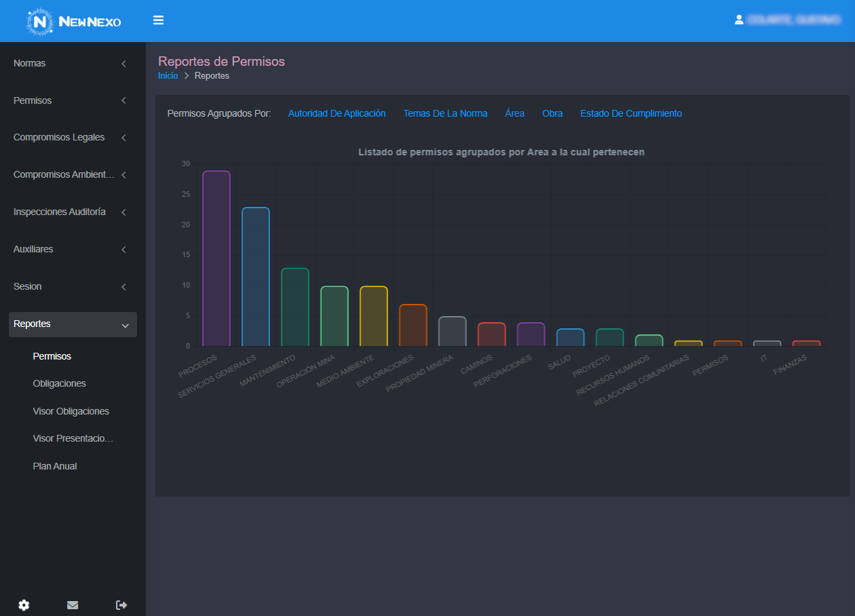
Task: Open the mail envelope icon
Action: click(73, 605)
